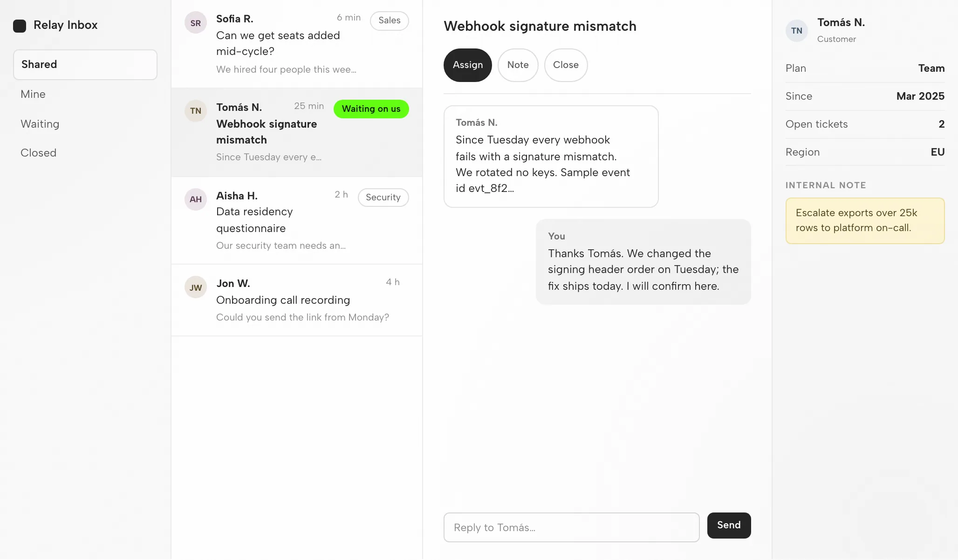Click Jon W.'s JW avatar

point(196,287)
